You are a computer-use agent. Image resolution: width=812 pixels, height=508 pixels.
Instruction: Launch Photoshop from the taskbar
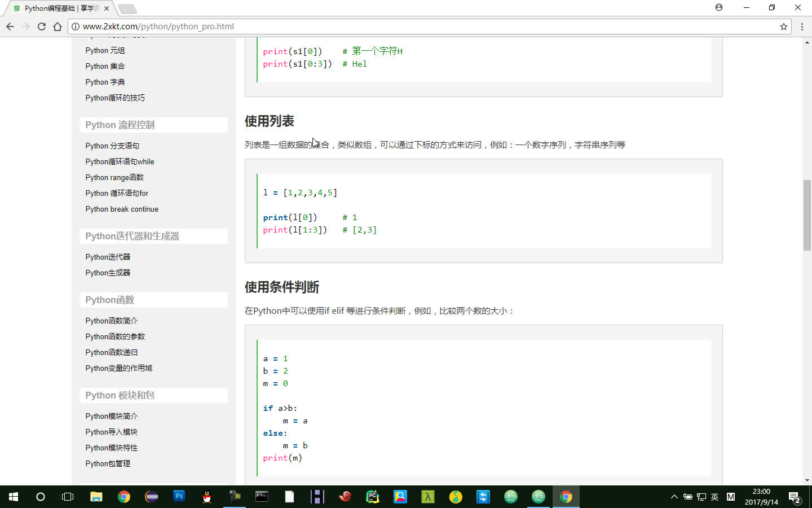pos(179,497)
